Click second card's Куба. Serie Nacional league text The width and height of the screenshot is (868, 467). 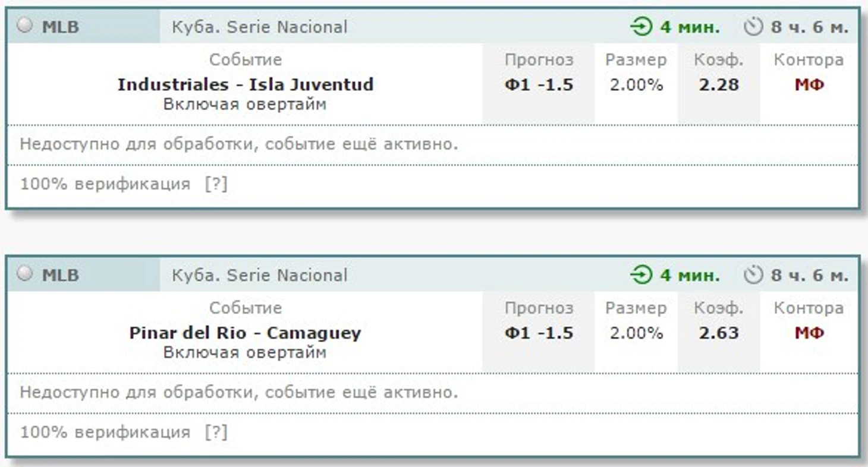coord(259,276)
